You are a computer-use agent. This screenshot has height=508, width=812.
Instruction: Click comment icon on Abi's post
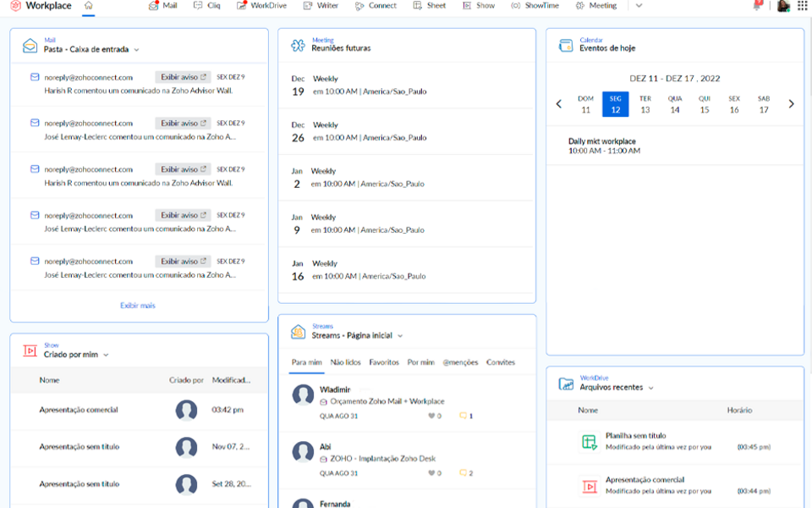pos(463,472)
